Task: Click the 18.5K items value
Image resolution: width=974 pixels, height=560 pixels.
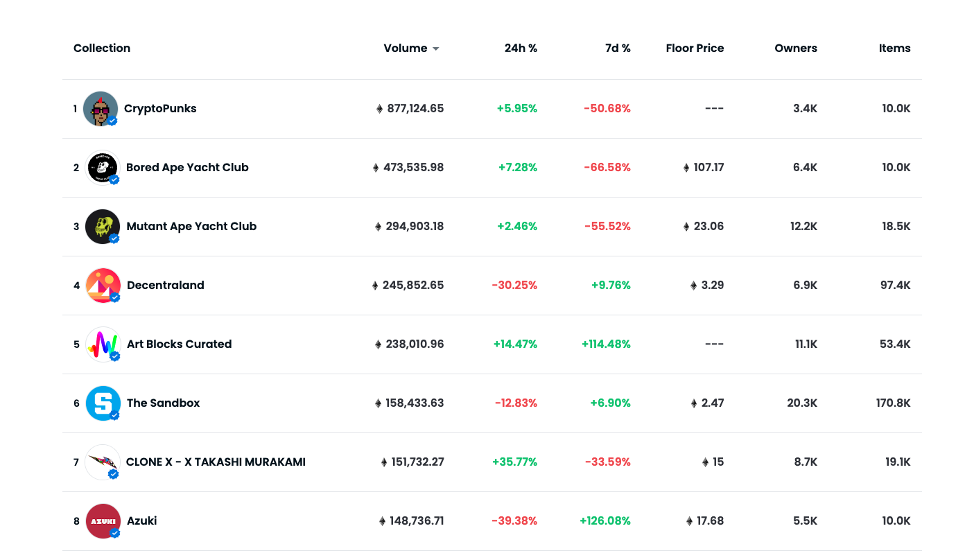Action: click(896, 227)
